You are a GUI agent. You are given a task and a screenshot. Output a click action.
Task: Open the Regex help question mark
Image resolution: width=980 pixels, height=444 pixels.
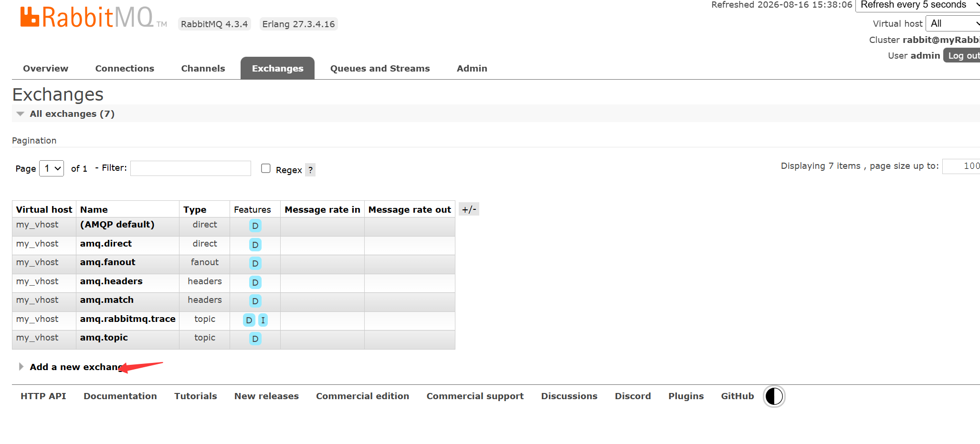(x=310, y=170)
